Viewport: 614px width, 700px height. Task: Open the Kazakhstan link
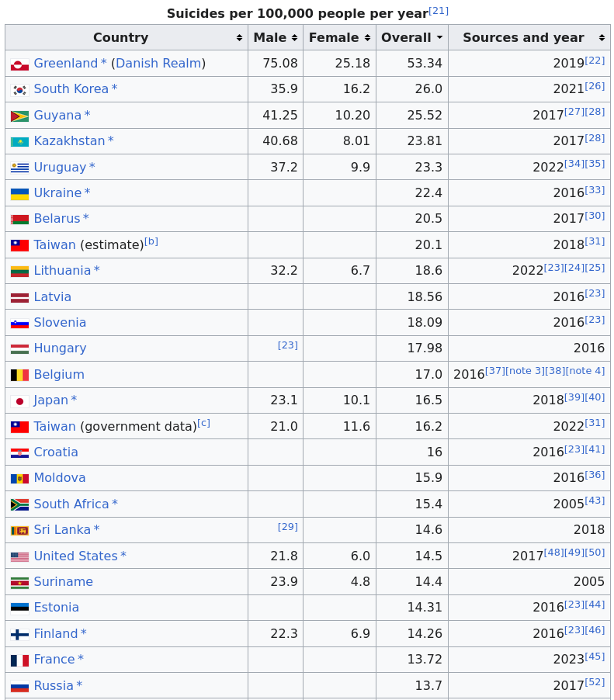[69, 141]
